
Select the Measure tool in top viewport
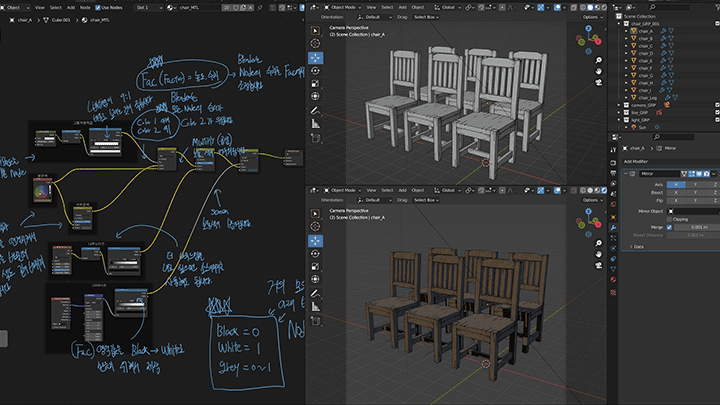(x=315, y=124)
